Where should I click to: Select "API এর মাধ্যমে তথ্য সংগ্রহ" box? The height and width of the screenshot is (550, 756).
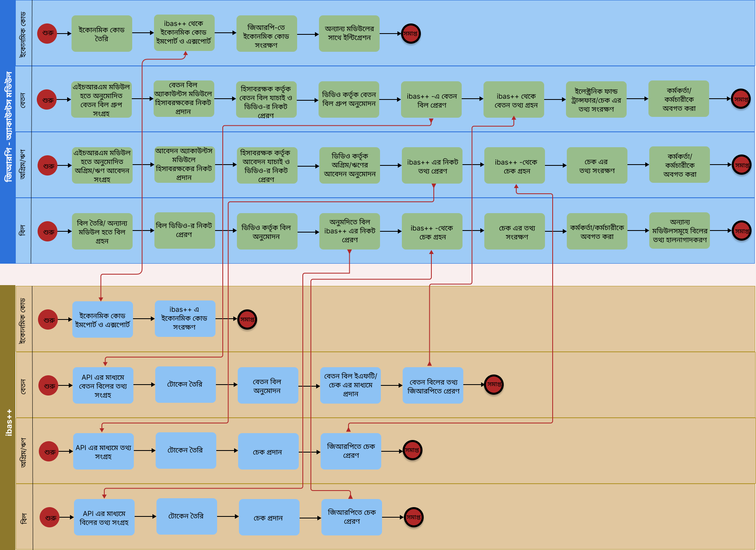(103, 451)
